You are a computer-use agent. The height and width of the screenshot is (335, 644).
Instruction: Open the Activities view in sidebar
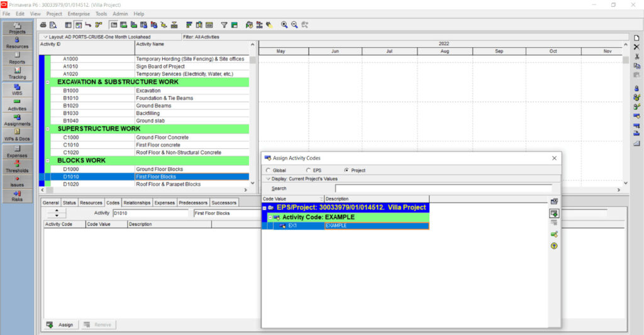coord(17,105)
